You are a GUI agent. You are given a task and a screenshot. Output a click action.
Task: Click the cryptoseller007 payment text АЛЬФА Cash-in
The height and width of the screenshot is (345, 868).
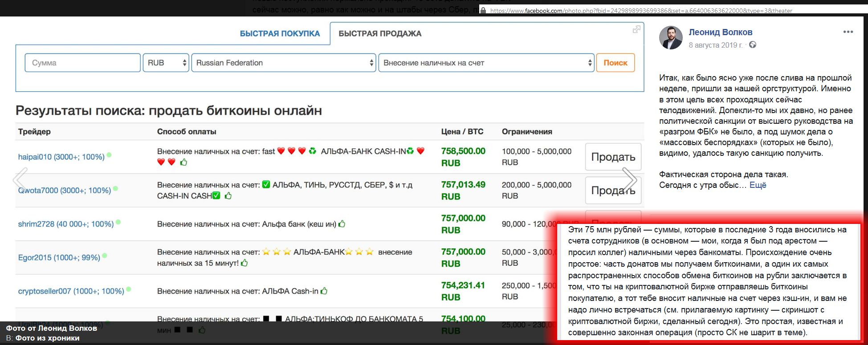pos(290,291)
